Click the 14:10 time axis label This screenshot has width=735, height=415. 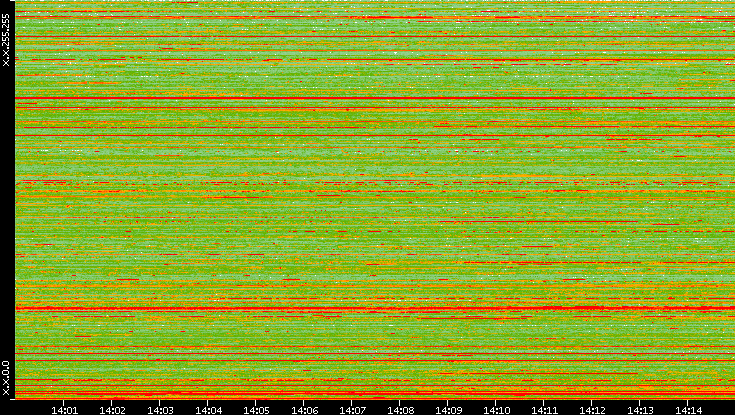click(x=497, y=410)
